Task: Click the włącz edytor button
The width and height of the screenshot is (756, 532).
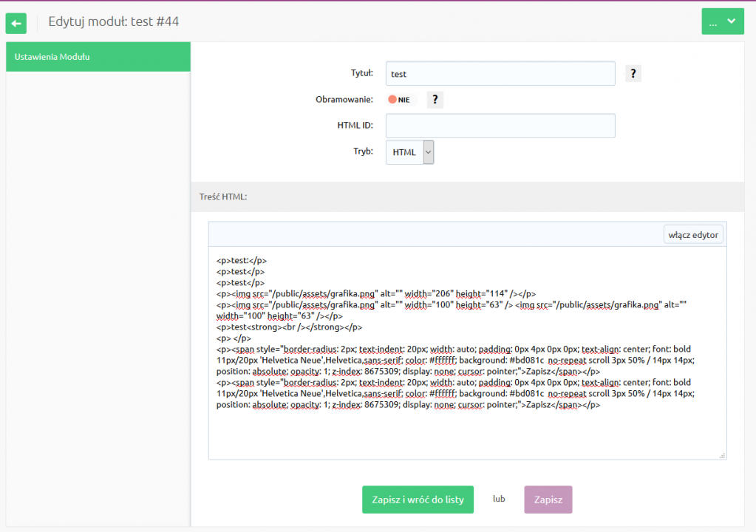Action: point(693,235)
